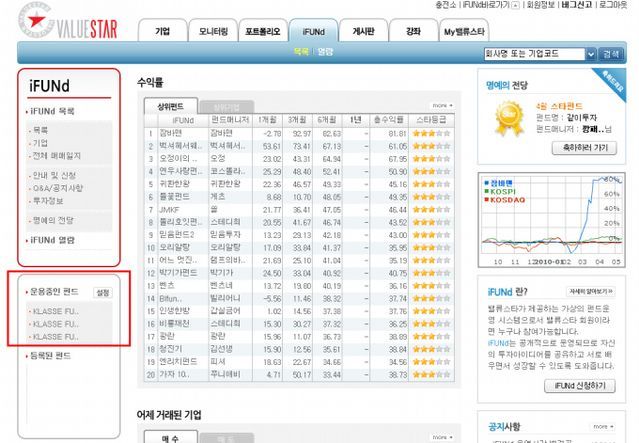Expand 'more' in the 어제 거래된 기업 panel

(x=443, y=437)
